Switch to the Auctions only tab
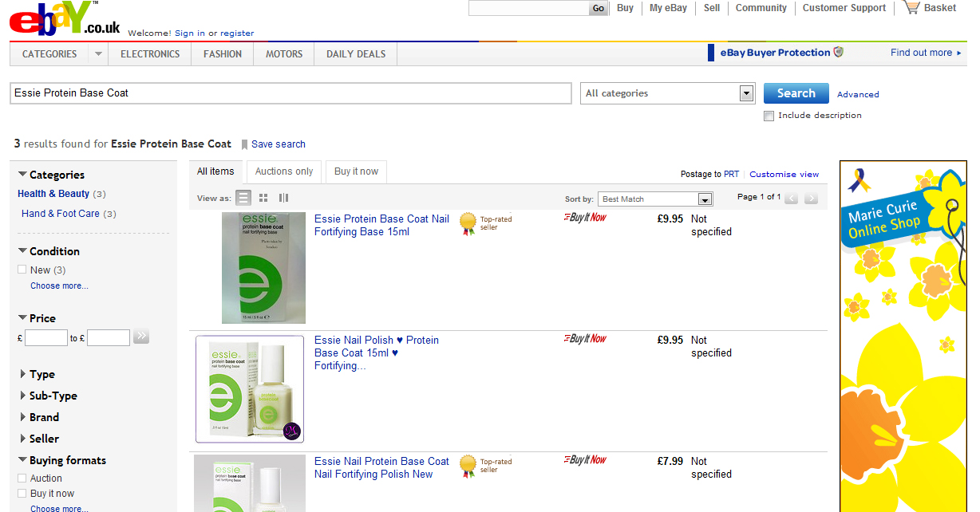The image size is (980, 512). (x=283, y=171)
